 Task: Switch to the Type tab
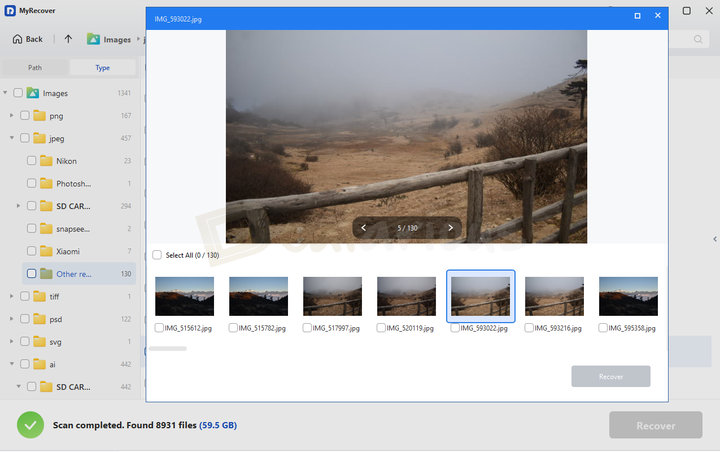click(102, 68)
